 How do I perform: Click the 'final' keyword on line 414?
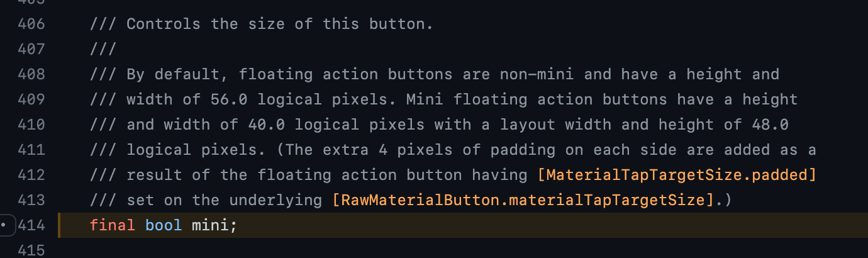[113, 225]
